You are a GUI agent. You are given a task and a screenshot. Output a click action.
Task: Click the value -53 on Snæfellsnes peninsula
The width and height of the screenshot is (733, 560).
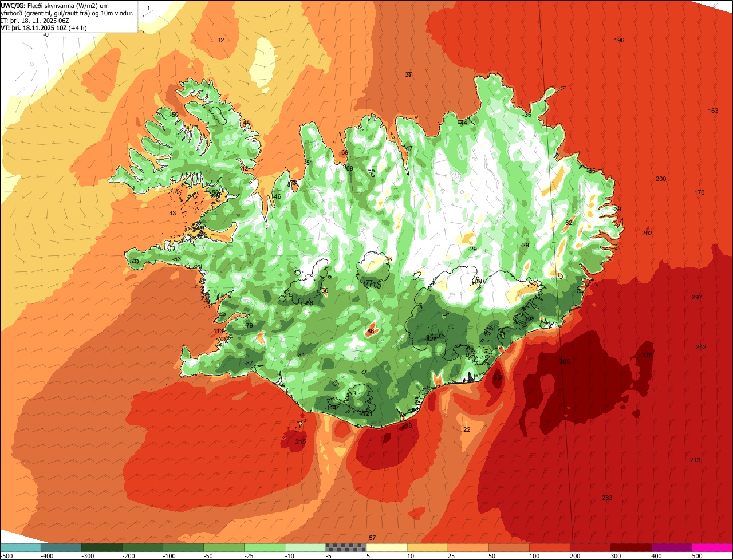pyautogui.click(x=176, y=259)
